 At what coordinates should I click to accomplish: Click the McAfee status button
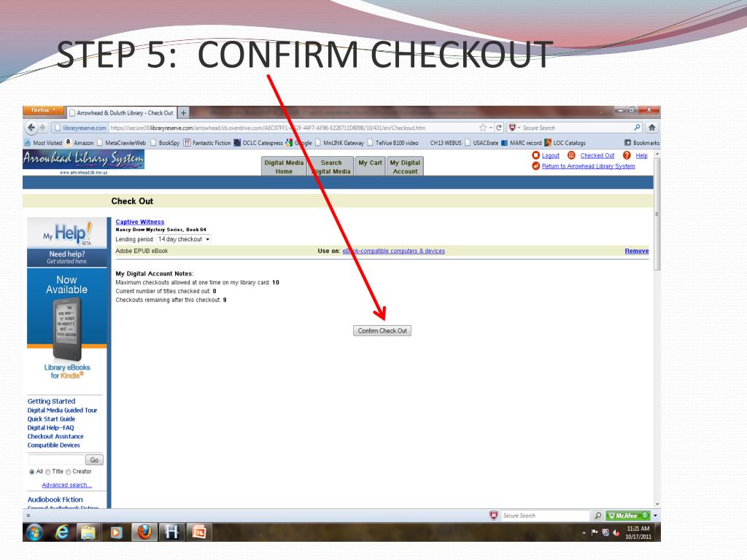pos(628,516)
